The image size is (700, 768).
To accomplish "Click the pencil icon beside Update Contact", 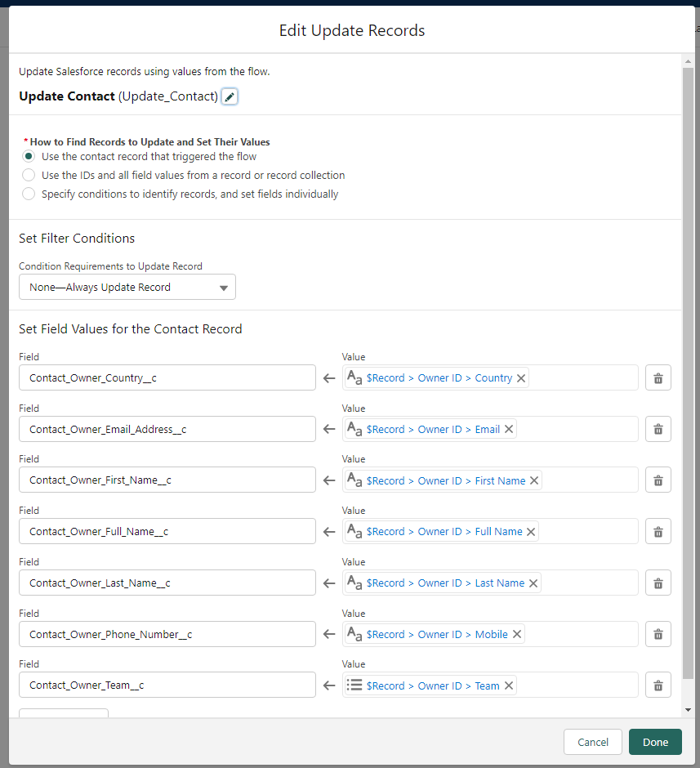I will 230,97.
